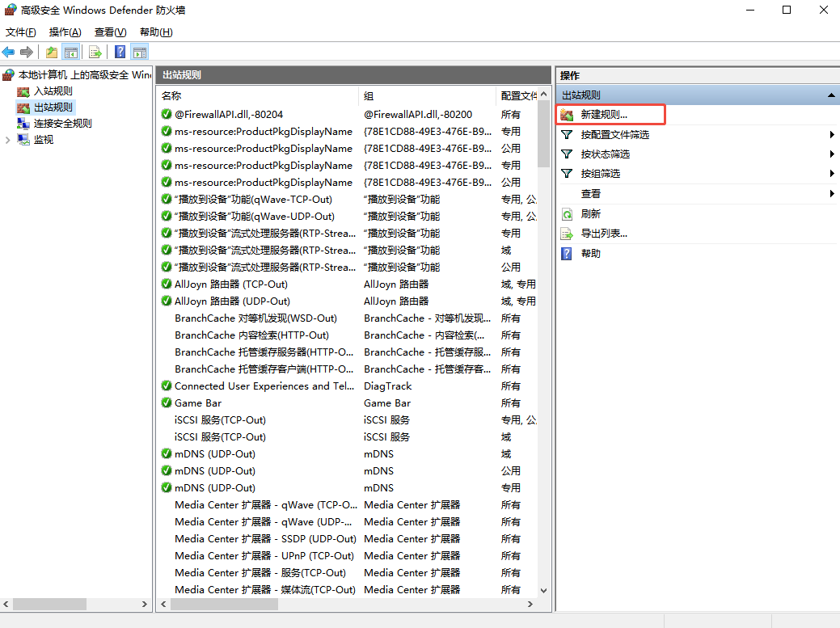The image size is (840, 628).
Task: Click the Forward arrow toolbar icon
Action: 26,52
